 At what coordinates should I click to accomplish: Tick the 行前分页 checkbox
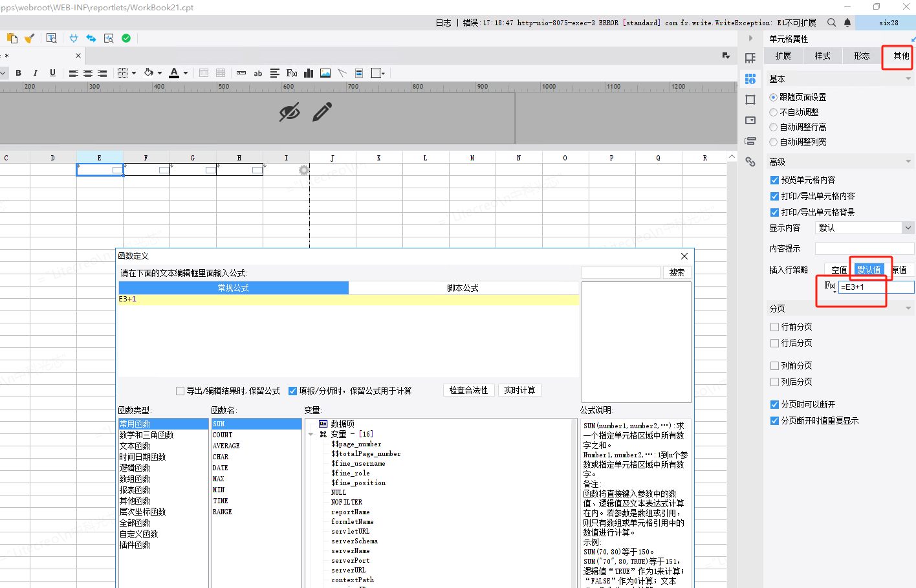pyautogui.click(x=774, y=327)
